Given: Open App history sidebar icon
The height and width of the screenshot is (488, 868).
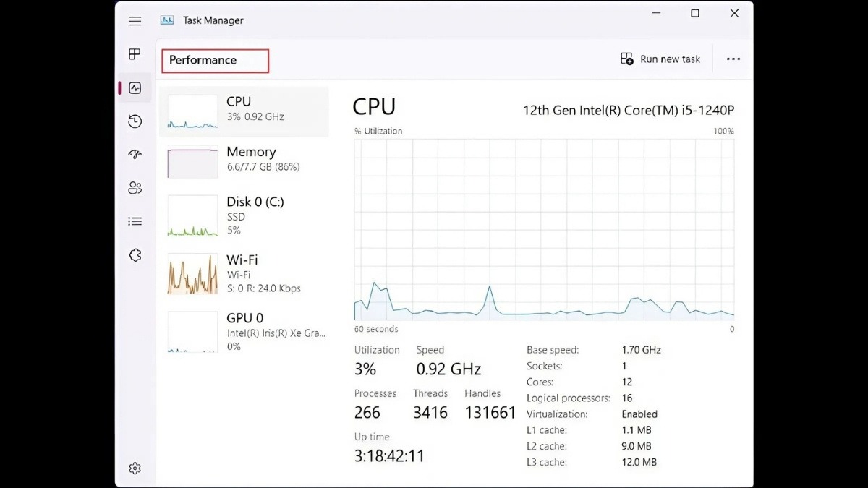Looking at the screenshot, I should [135, 121].
